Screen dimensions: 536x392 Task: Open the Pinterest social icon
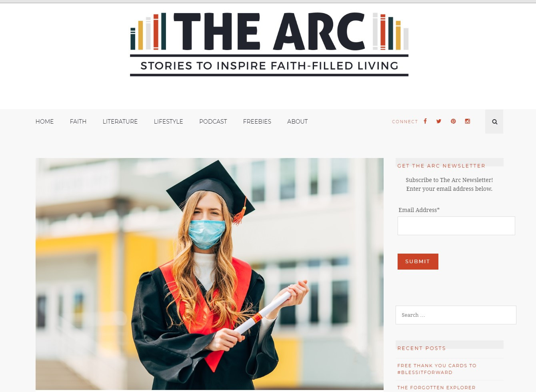coord(453,121)
